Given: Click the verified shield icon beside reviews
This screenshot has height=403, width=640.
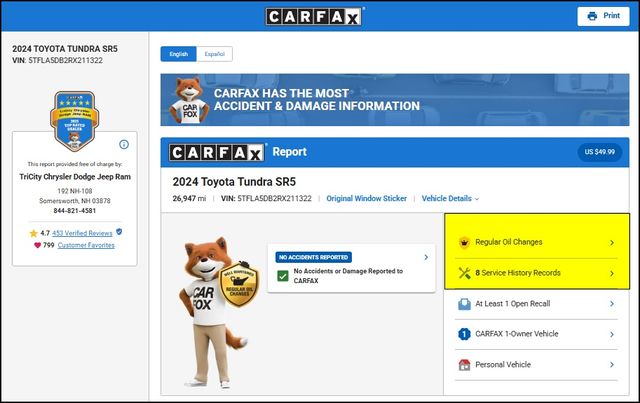Looking at the screenshot, I should coord(119,232).
